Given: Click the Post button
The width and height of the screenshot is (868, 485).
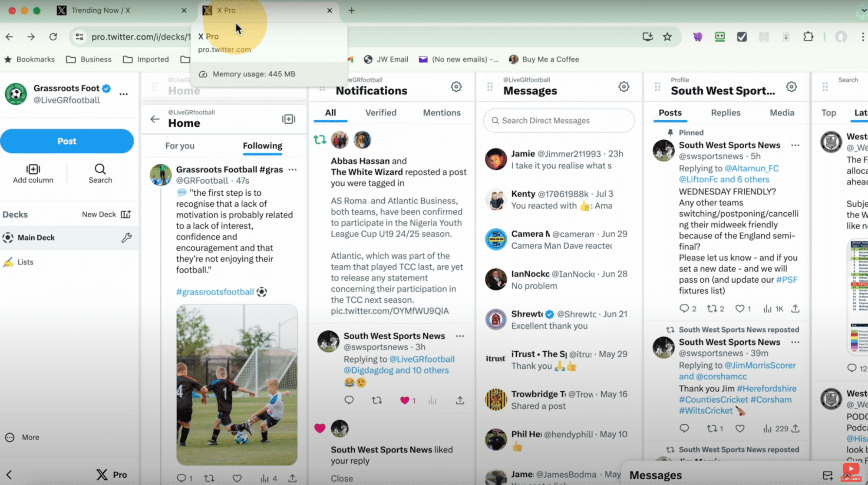Looking at the screenshot, I should tap(67, 141).
